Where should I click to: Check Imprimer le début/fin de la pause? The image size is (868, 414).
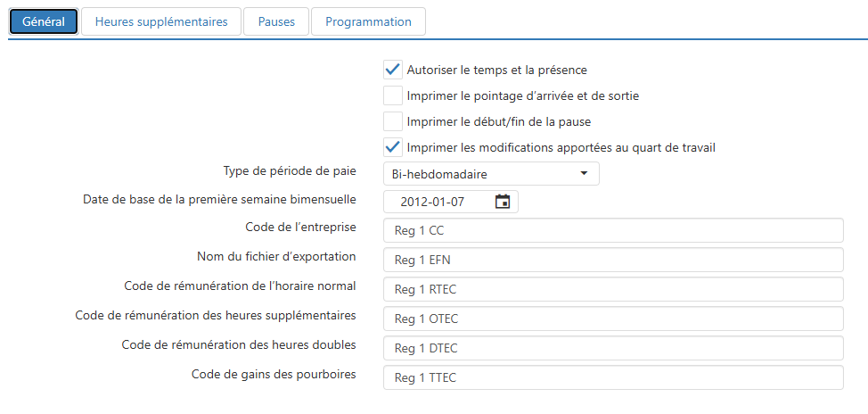click(392, 121)
